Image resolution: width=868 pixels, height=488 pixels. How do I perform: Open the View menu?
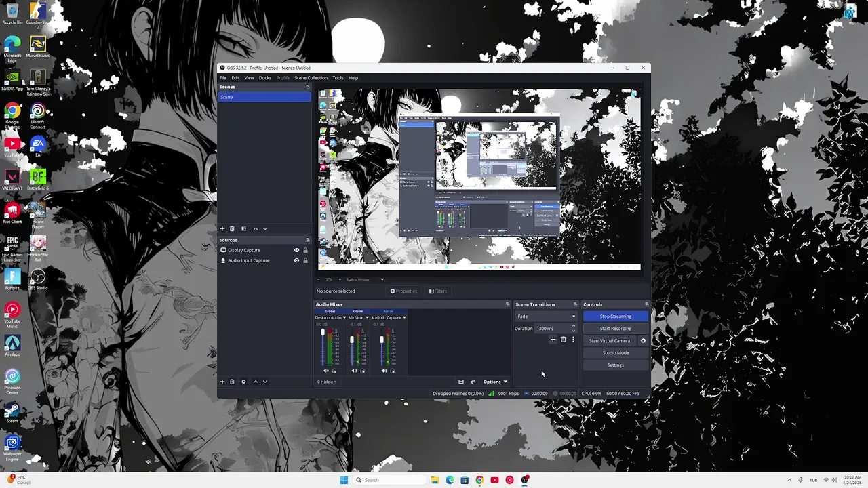point(249,77)
